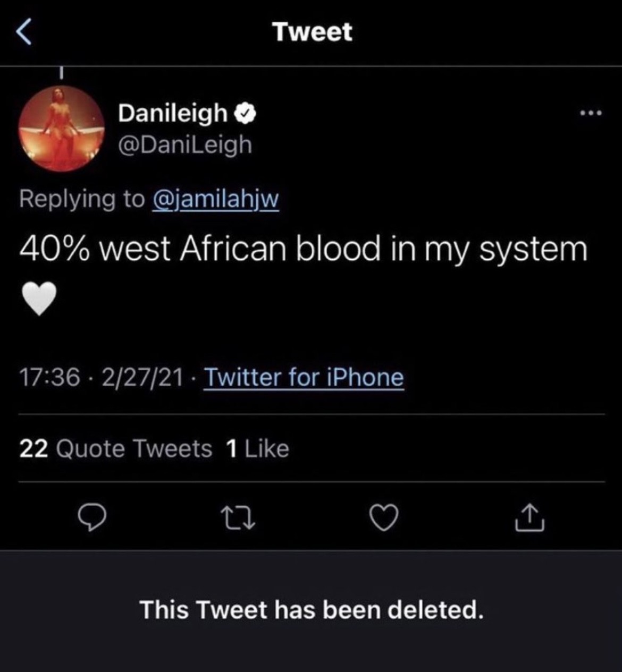
Task: View the 1 Like list
Action: coord(257,449)
